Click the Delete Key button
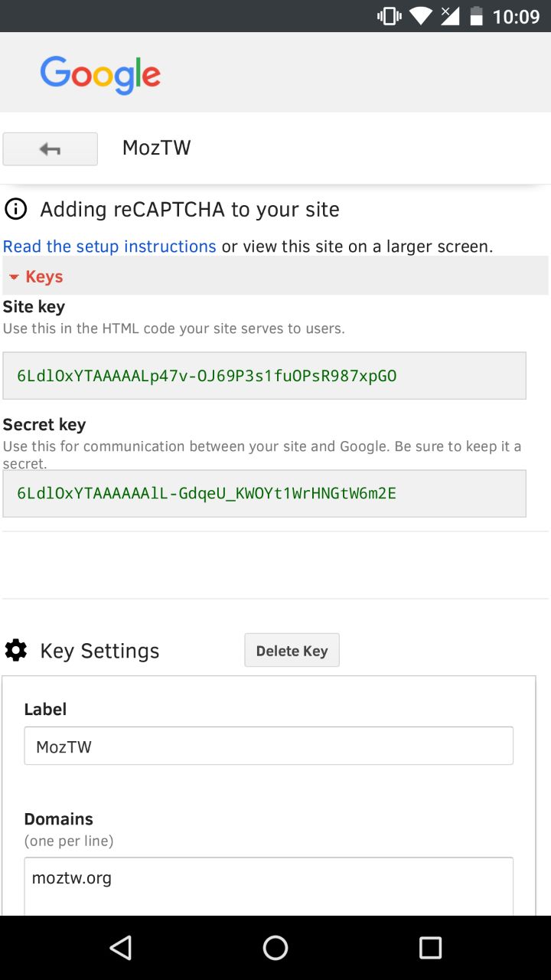This screenshot has width=551, height=980. [x=292, y=651]
